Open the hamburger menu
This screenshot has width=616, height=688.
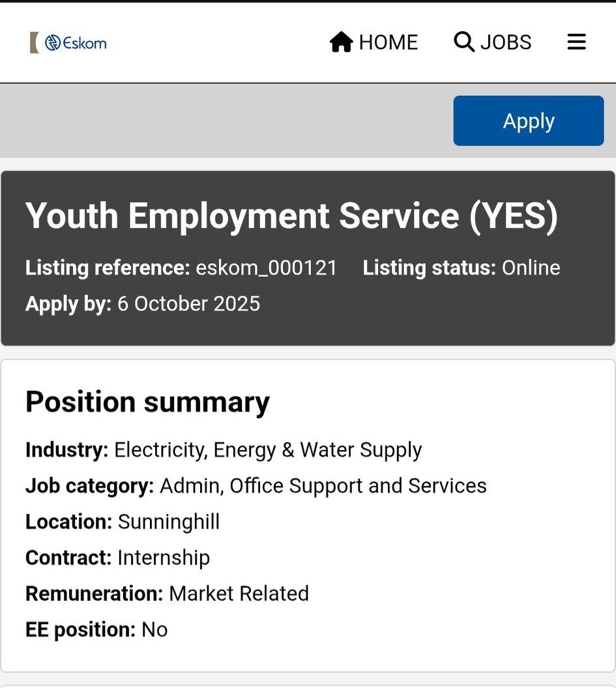tap(576, 42)
